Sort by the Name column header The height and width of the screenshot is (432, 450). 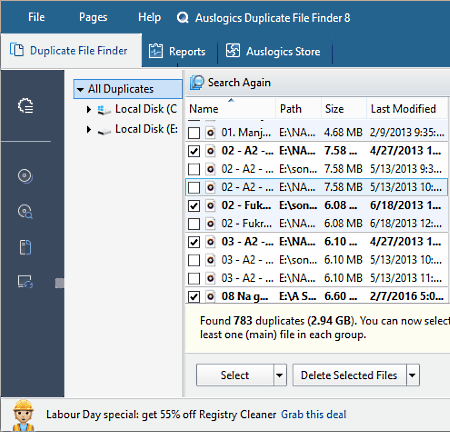(230, 109)
